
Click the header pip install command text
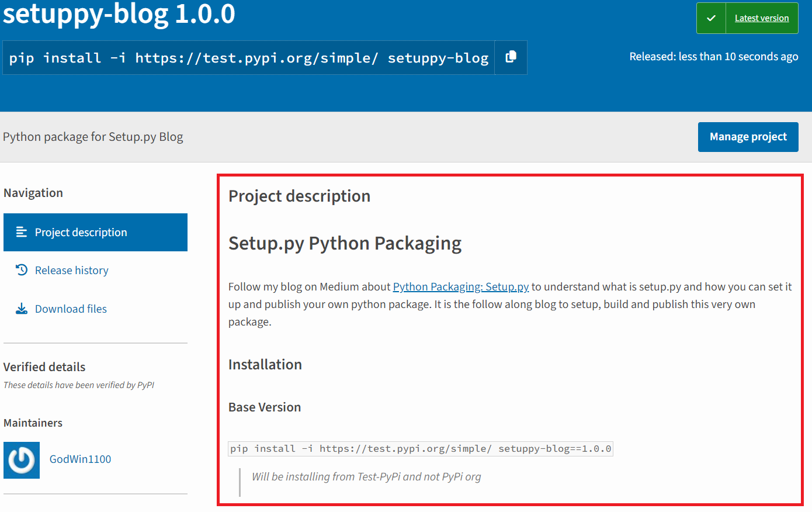249,58
